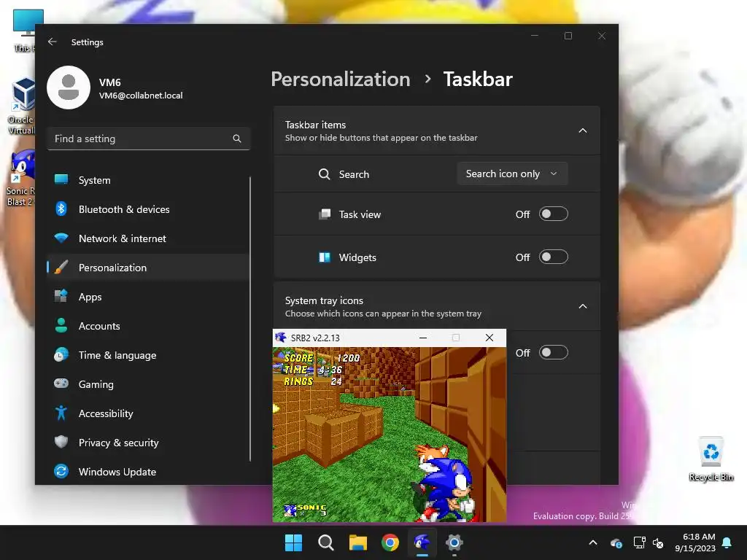This screenshot has height=560, width=747.
Task: Click the Search row magnifier icon
Action: pos(325,174)
